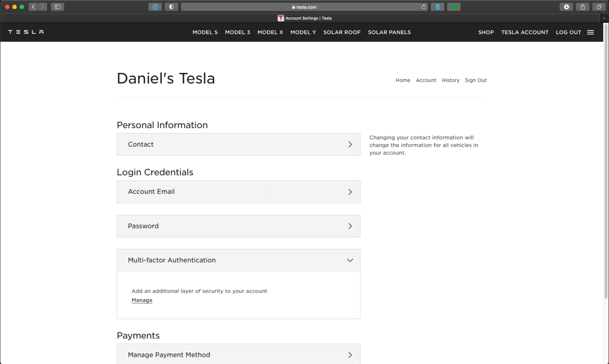Open the Password settings chevron

(x=350, y=226)
